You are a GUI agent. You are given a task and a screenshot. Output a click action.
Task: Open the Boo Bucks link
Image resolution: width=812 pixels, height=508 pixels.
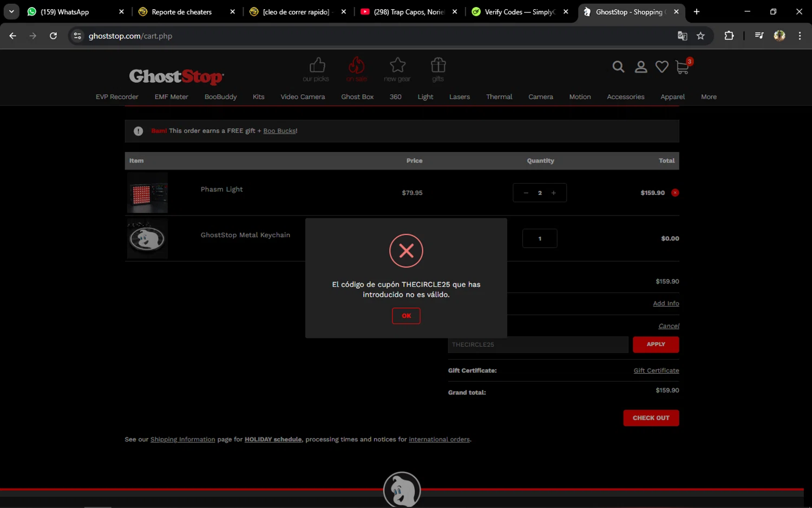point(279,131)
